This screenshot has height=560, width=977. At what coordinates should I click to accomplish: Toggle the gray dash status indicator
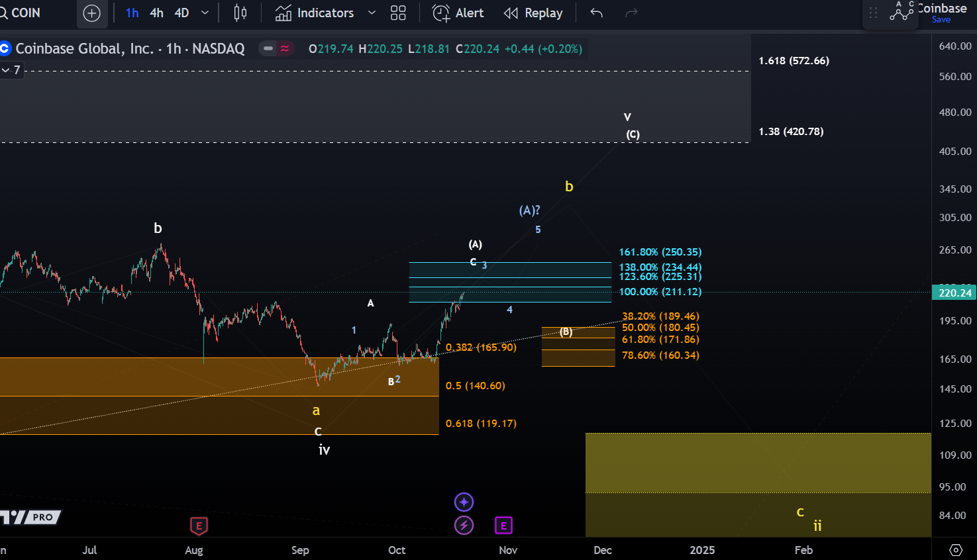click(x=268, y=48)
